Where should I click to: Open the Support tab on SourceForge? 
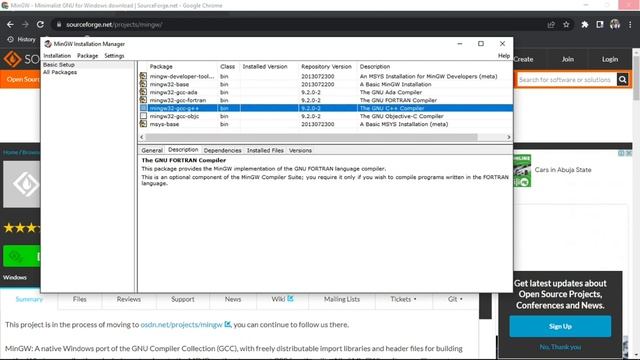[x=183, y=299]
